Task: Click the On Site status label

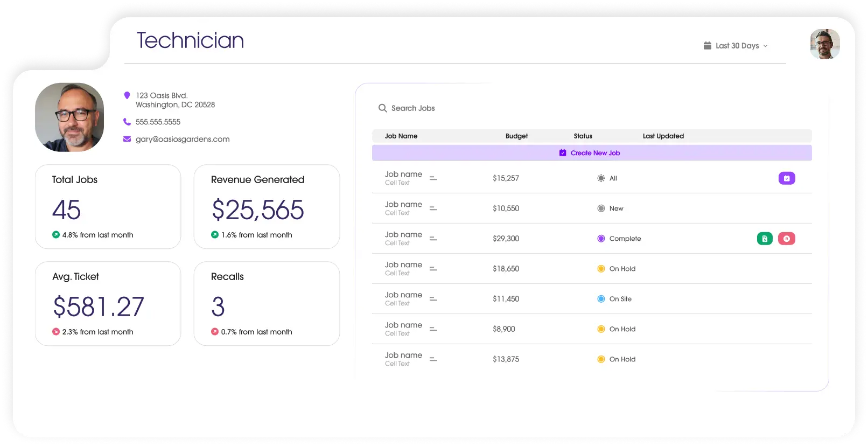Action: pyautogui.click(x=620, y=299)
